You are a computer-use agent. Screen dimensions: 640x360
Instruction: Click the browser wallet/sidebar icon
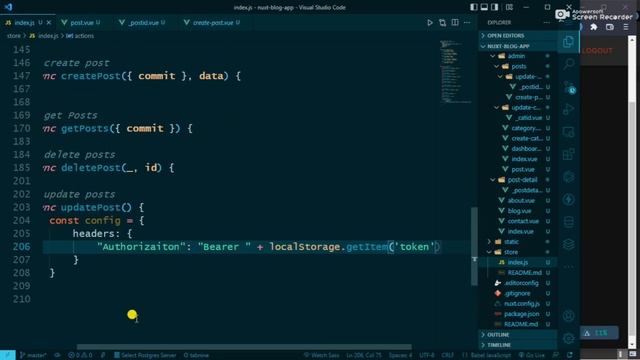610,27
